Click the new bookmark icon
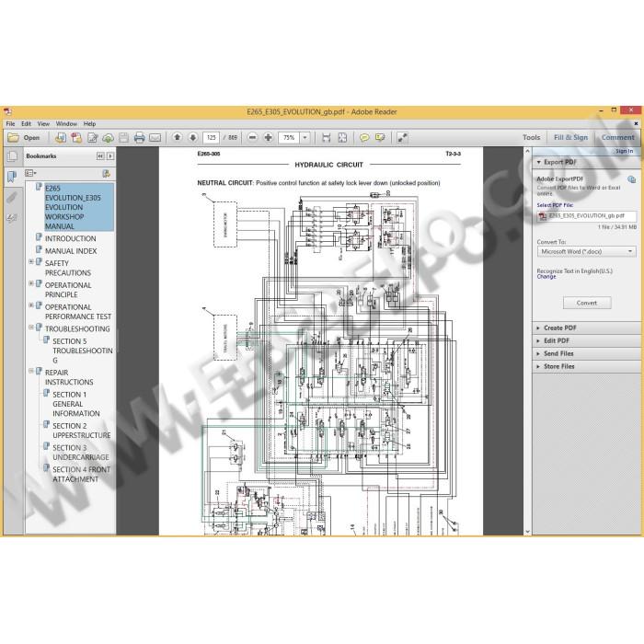This screenshot has height=644, width=644. (x=106, y=173)
